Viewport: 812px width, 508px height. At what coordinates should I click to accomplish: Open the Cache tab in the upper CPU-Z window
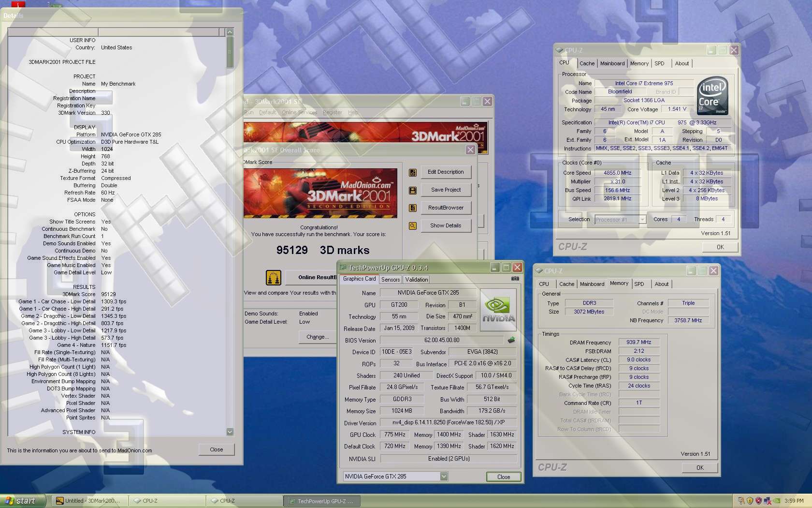(587, 63)
